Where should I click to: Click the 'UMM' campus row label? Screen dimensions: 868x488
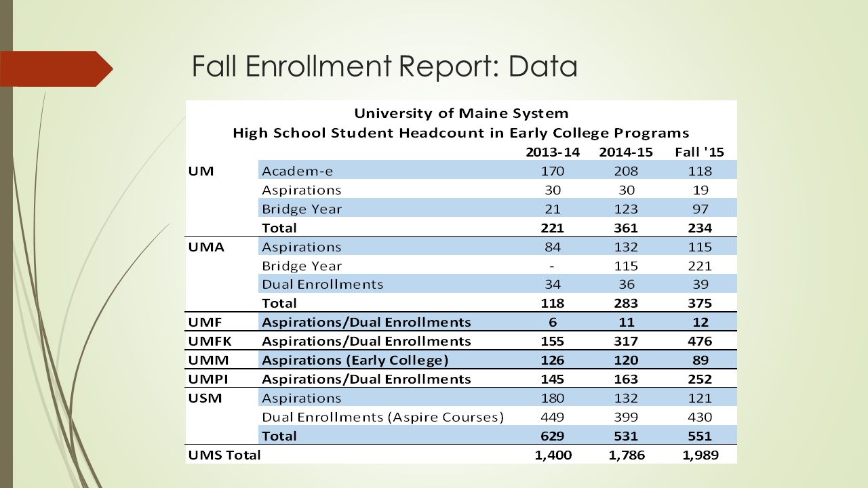click(208, 359)
